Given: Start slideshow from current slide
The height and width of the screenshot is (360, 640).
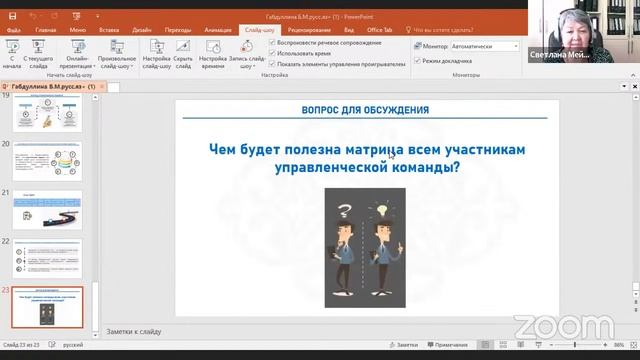Looking at the screenshot, I should pos(38,54).
